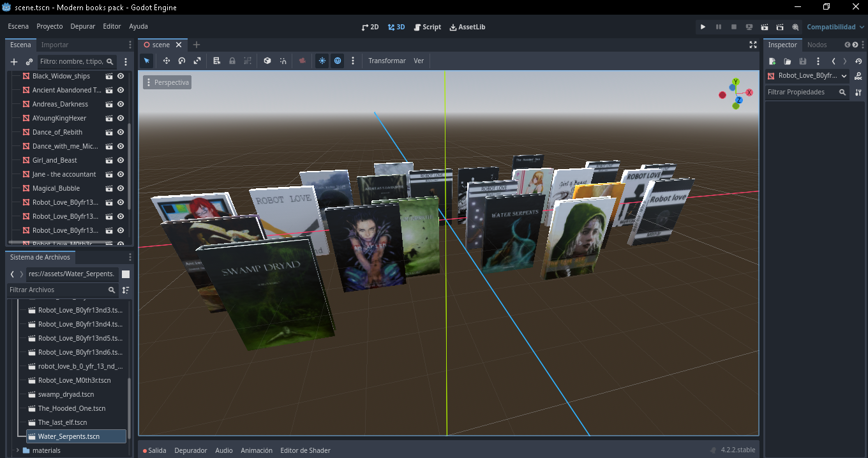The image size is (868, 458).
Task: Create a new resource in Inspector
Action: point(772,61)
